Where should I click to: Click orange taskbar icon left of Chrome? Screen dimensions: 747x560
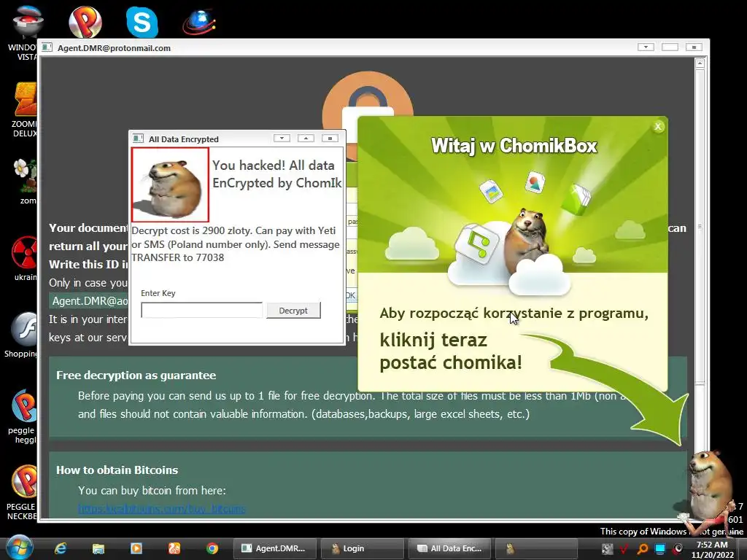click(174, 548)
